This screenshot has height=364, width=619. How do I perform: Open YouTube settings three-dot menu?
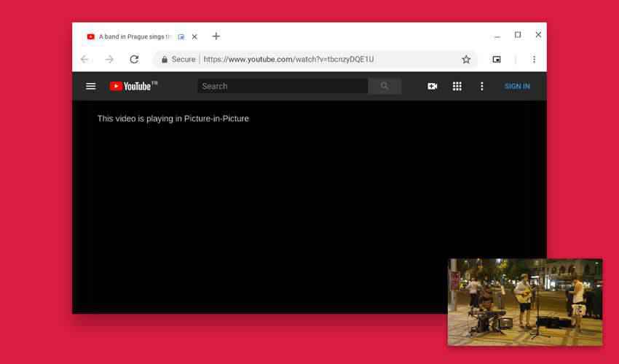point(481,86)
